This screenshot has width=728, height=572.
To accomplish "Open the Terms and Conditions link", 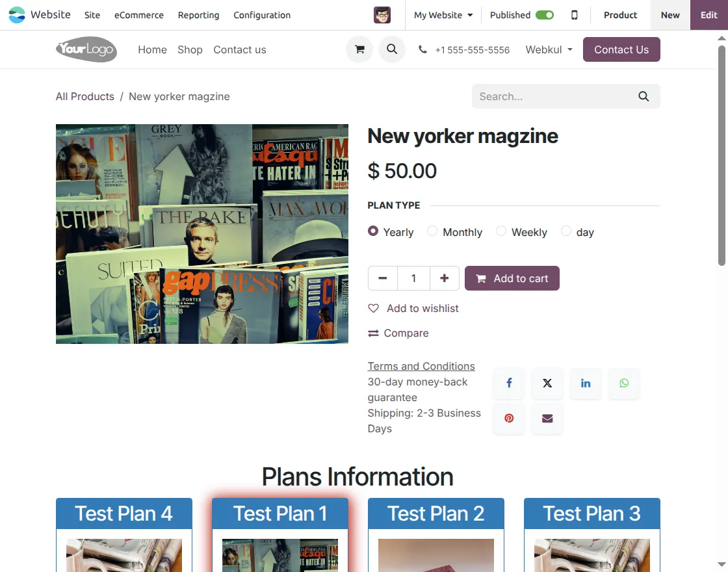I will (421, 366).
